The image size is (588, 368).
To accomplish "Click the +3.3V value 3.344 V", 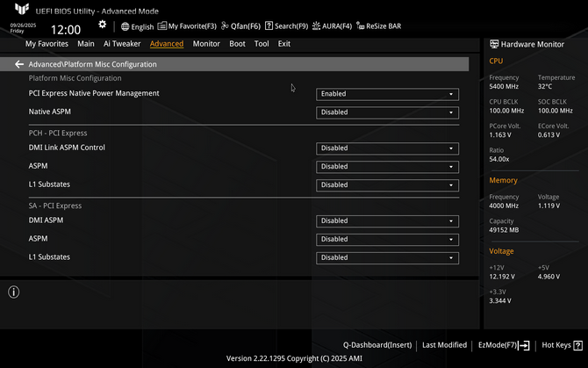I will click(500, 301).
